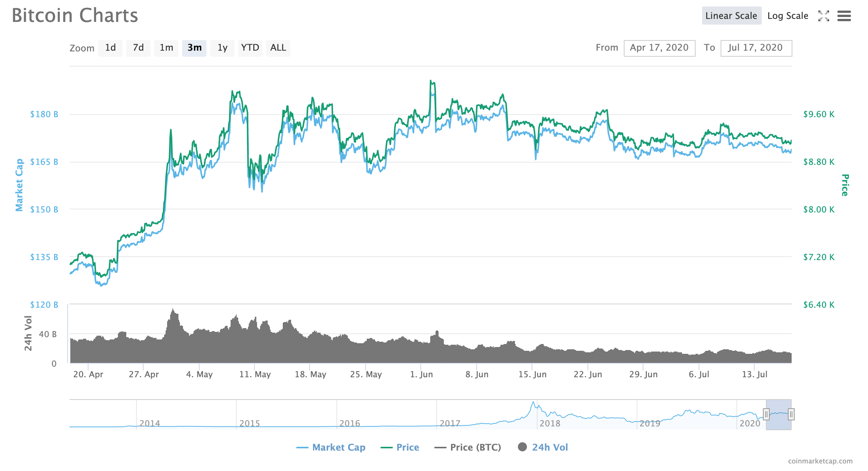868x471 pixels.
Task: Click the 24h Vol legend circle icon
Action: 522,447
